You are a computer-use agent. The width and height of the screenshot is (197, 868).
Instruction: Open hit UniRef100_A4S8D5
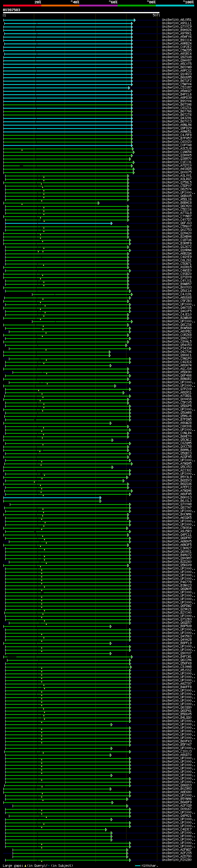pyautogui.click(x=177, y=169)
